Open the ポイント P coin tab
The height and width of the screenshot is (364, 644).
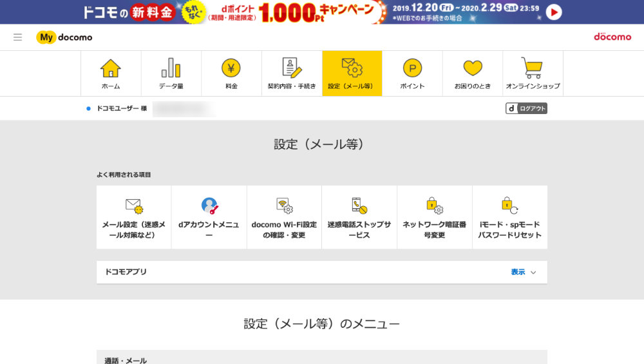412,73
